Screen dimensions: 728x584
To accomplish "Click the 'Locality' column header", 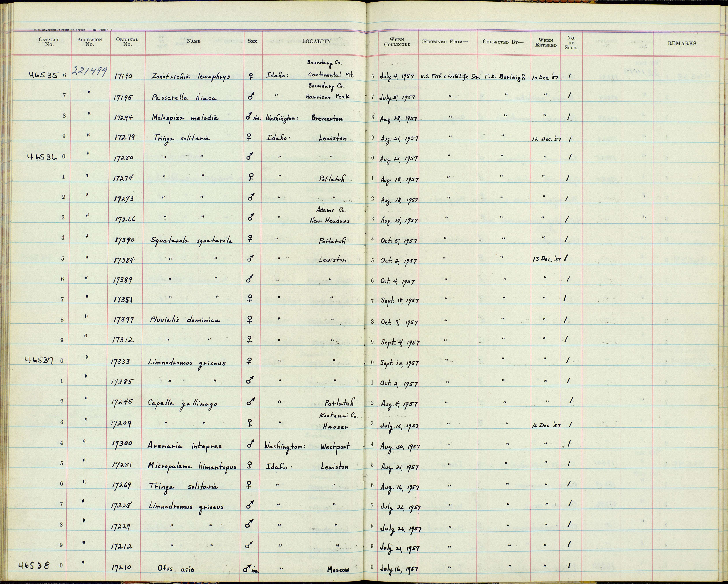I will (316, 41).
